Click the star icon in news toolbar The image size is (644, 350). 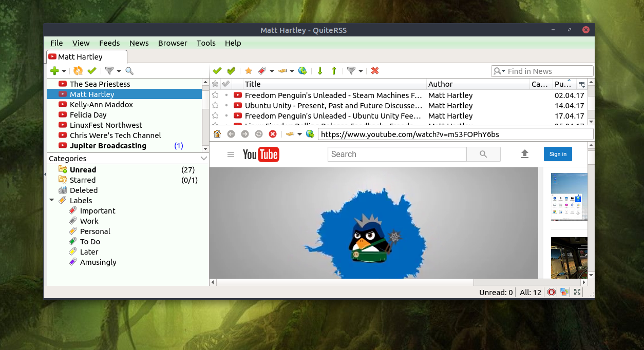[249, 71]
